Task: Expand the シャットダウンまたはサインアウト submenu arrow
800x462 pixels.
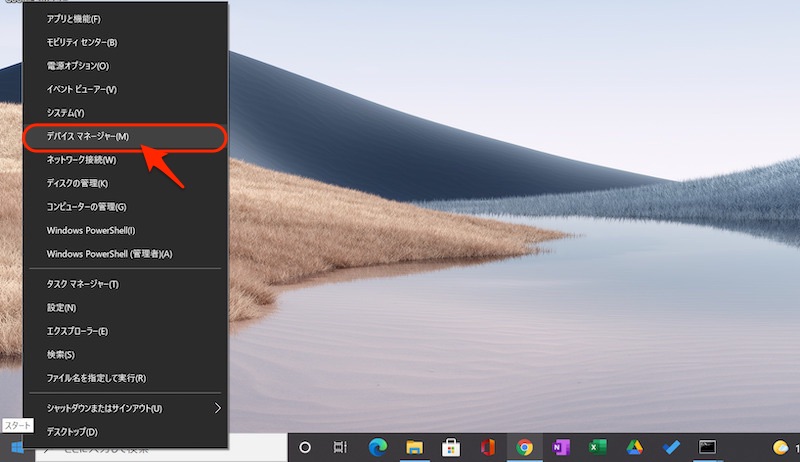Action: click(x=218, y=408)
